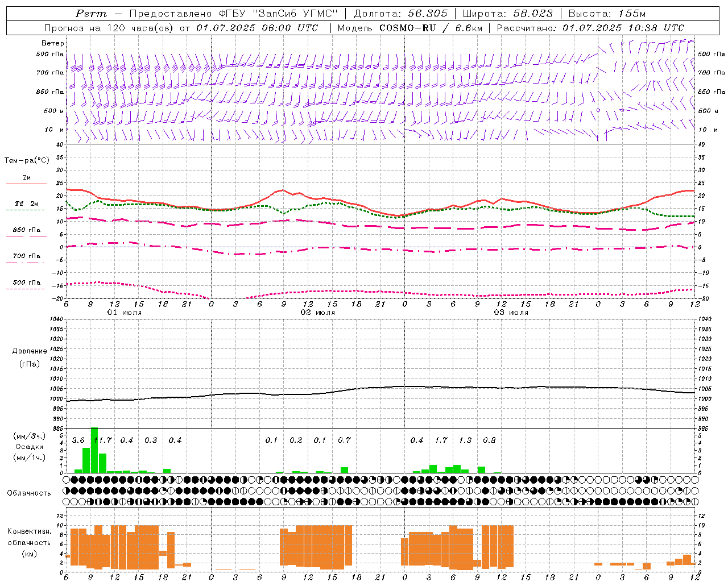This screenshot has width=728, height=582.
Task: Click the precipitation total "1.7"
Action: 441,440
